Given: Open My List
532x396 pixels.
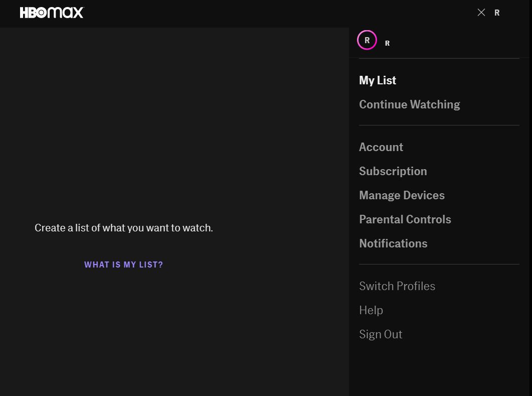Looking at the screenshot, I should [377, 80].
